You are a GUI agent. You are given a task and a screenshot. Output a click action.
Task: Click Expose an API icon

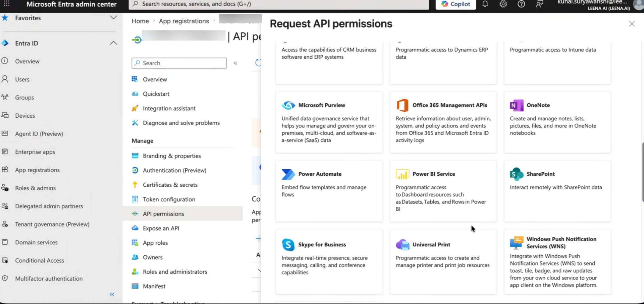pyautogui.click(x=135, y=228)
